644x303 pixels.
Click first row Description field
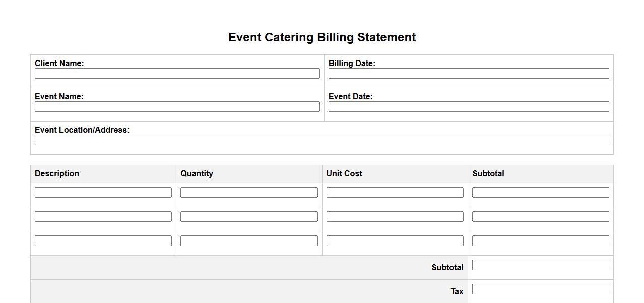click(103, 193)
